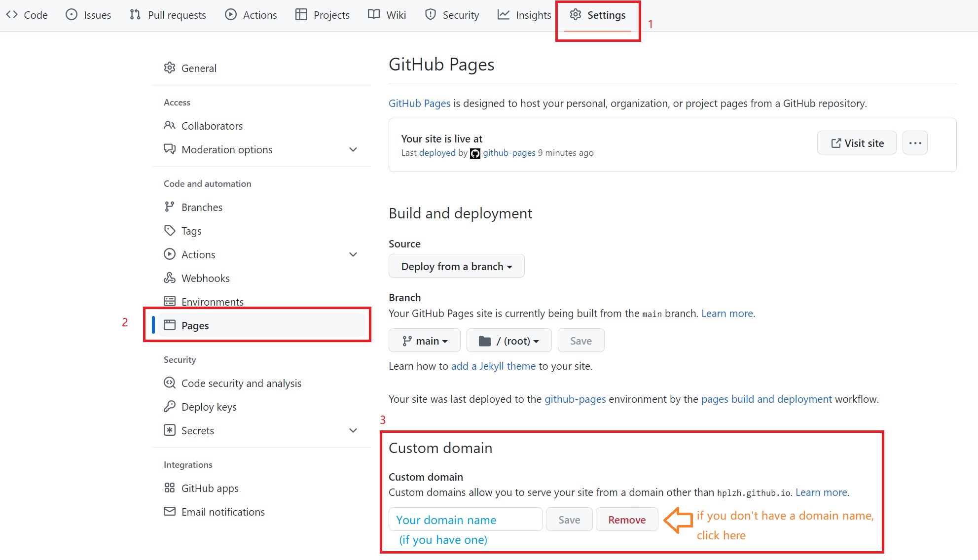View the Insights tab
Viewport: 978px width, 560px height.
point(524,15)
